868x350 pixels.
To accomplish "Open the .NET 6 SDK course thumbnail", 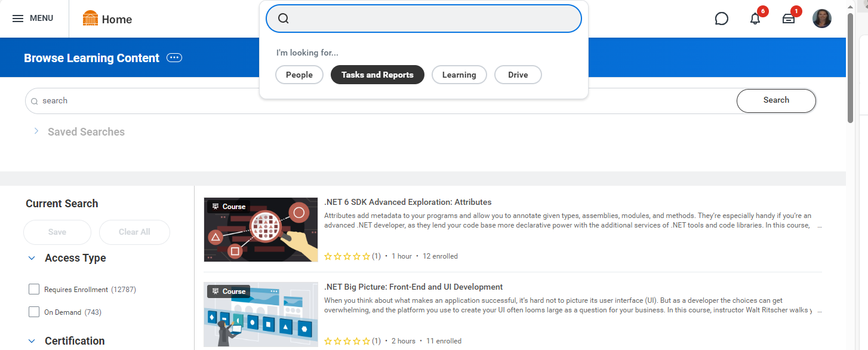I will 261,229.
